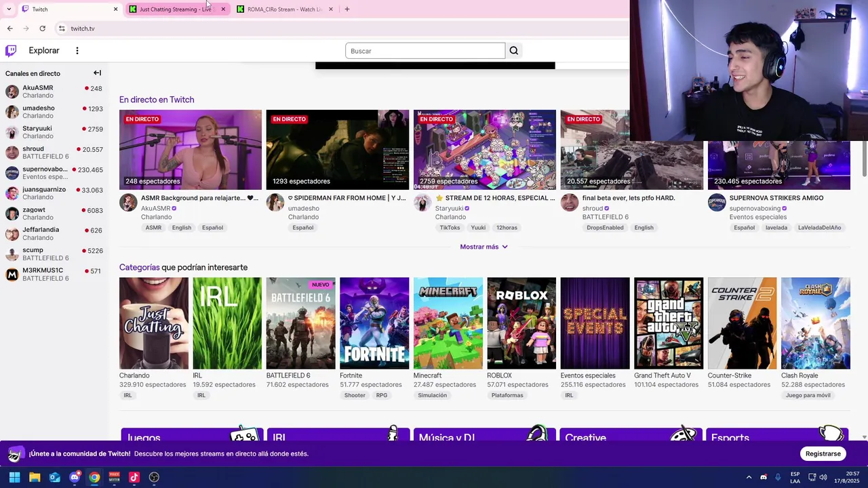868x488 pixels.
Task: Collapse the Canales en directo sidebar
Action: [97, 73]
